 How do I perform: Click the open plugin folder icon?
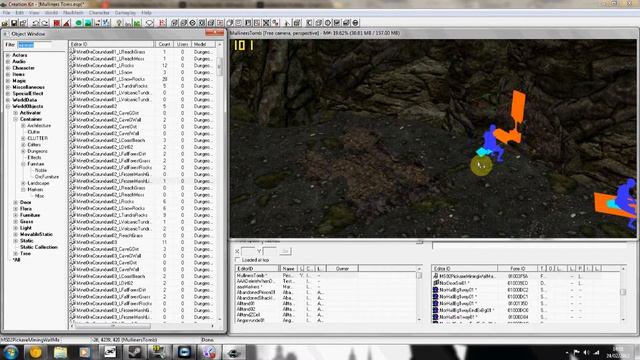6,23
